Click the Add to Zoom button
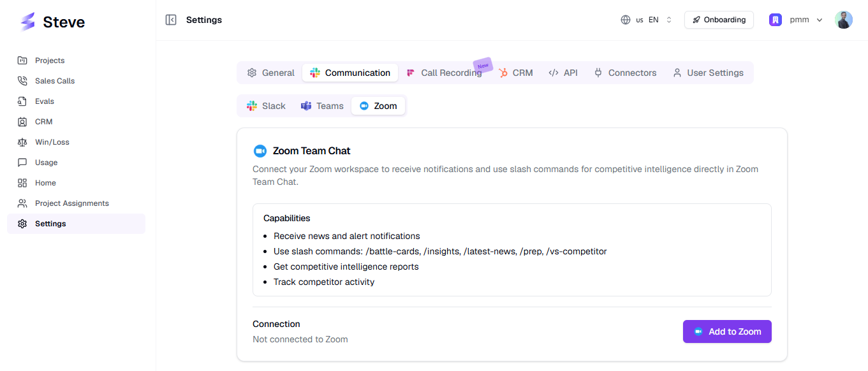 (x=727, y=331)
